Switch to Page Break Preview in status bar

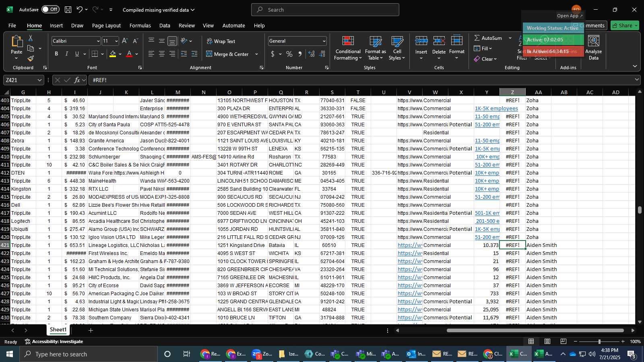point(563,341)
